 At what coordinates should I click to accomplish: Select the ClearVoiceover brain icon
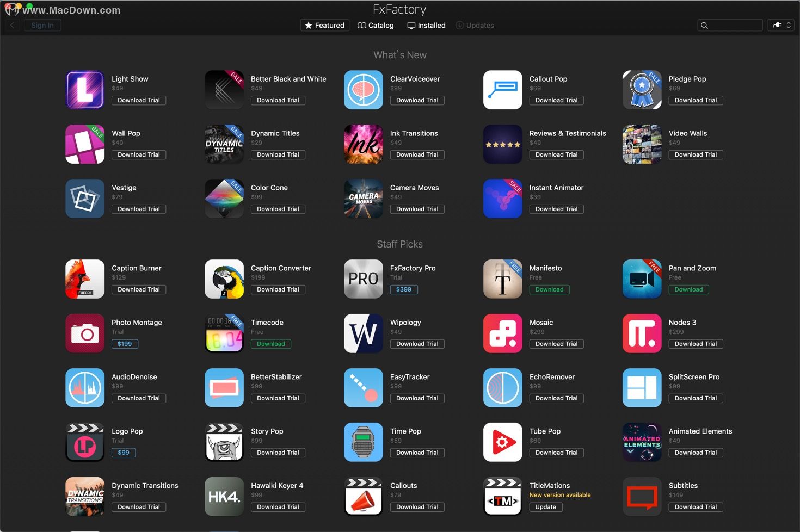(x=364, y=90)
